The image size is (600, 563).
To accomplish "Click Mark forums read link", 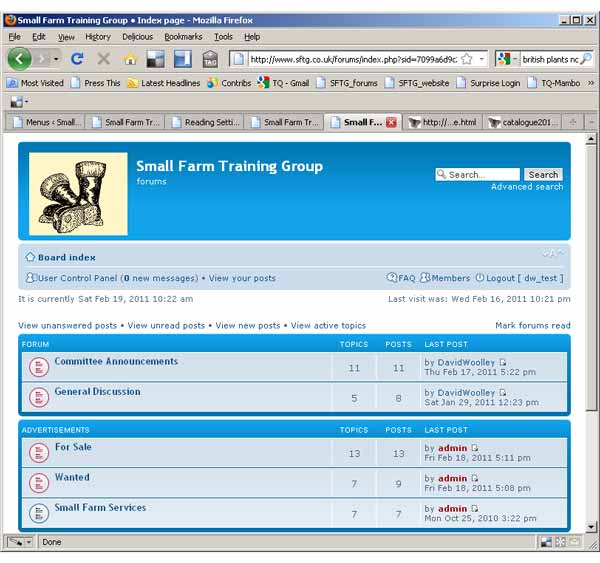I will tap(532, 325).
